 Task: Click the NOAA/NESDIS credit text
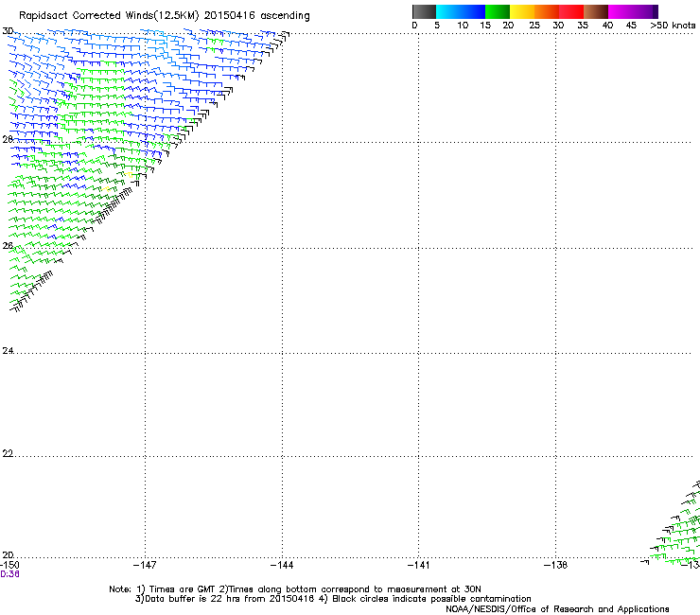pos(557,609)
